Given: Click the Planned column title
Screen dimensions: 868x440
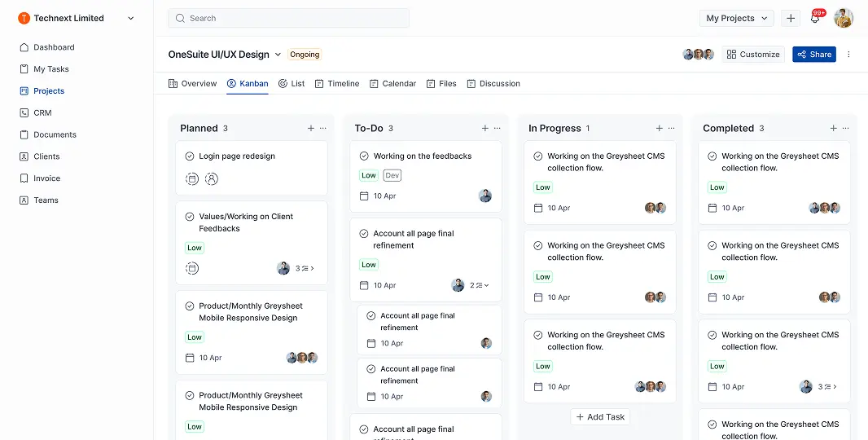Looking at the screenshot, I should tap(199, 128).
